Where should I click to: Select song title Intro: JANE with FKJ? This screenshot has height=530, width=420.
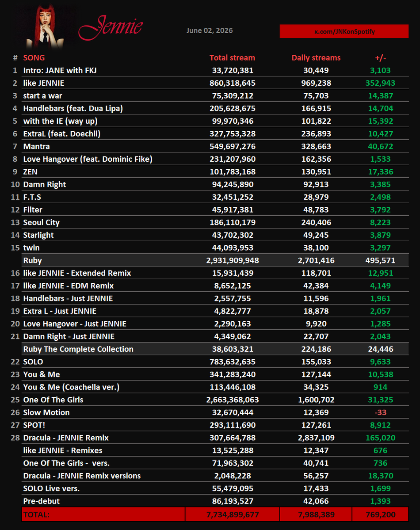[60, 70]
